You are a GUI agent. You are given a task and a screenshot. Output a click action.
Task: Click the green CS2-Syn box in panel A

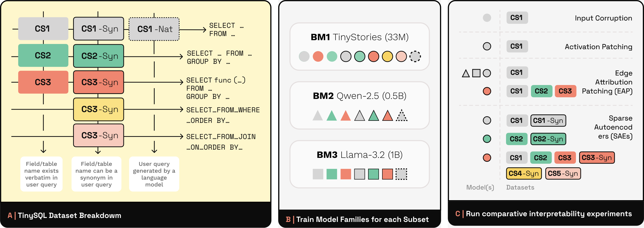coord(99,56)
